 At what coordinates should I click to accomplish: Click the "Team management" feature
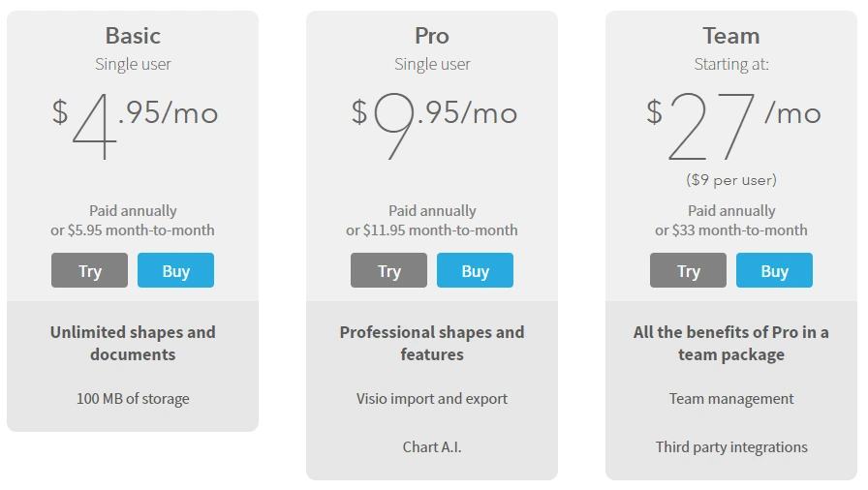(x=731, y=399)
